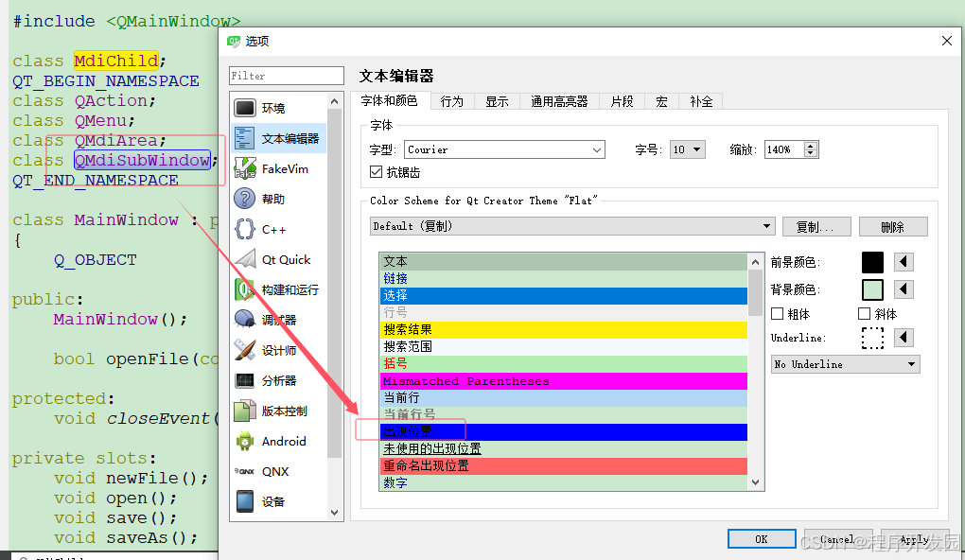The image size is (965, 560).
Task: Select the 选择 color entry
Action: coord(564,296)
